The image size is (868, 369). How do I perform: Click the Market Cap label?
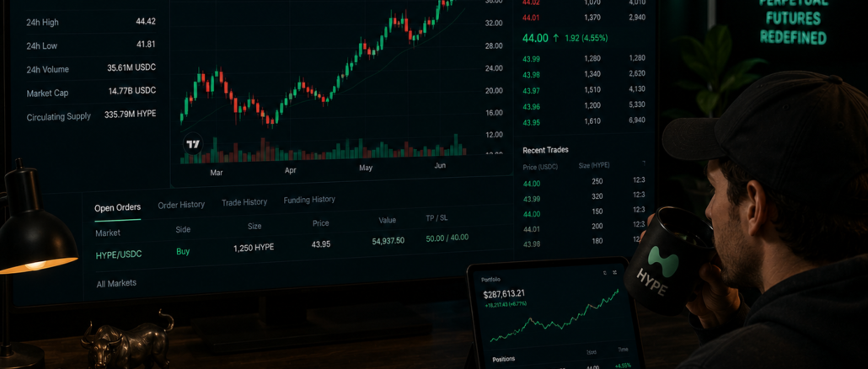(47, 93)
